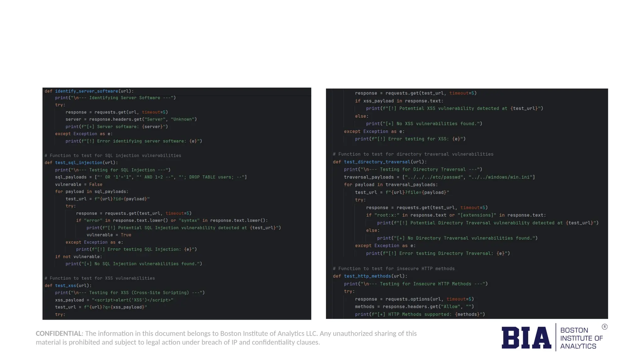Click the def identify_server_software line
Screen dimensions: 644x362
click(x=89, y=91)
